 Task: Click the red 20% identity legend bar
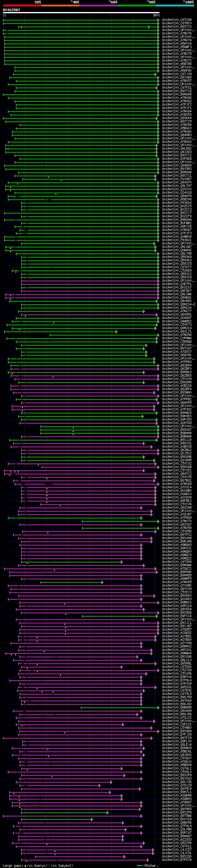(x=22, y=6)
